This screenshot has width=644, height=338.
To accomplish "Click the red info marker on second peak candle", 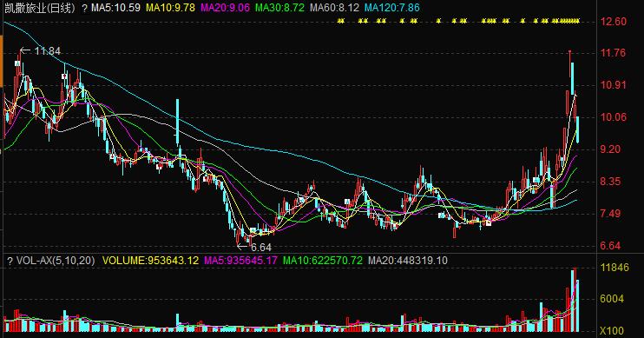I will pyautogui.click(x=64, y=76).
